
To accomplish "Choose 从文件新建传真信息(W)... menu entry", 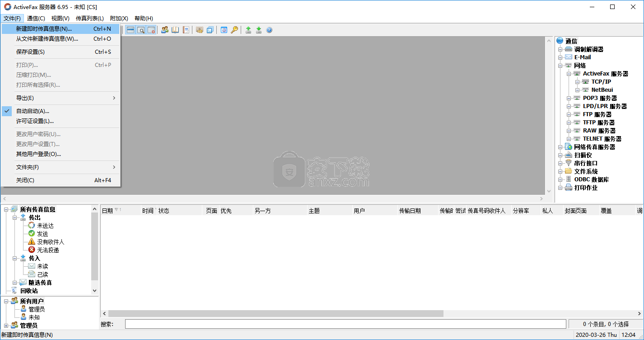I will 61,39.
